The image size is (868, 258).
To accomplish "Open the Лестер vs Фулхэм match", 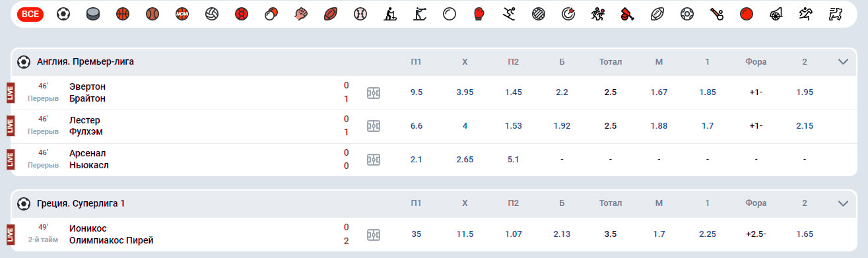I will (86, 126).
